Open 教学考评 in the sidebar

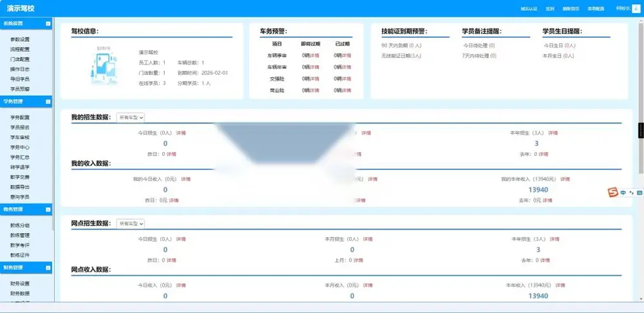coord(20,245)
